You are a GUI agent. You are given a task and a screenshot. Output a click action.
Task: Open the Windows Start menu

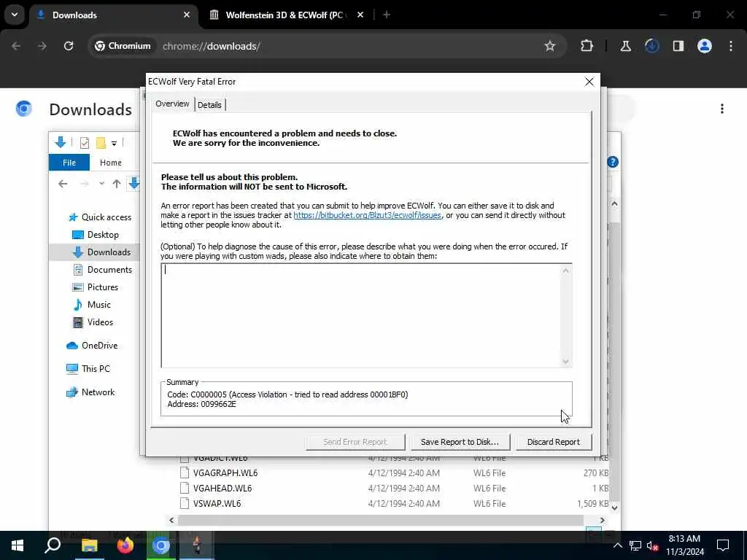[18, 545]
